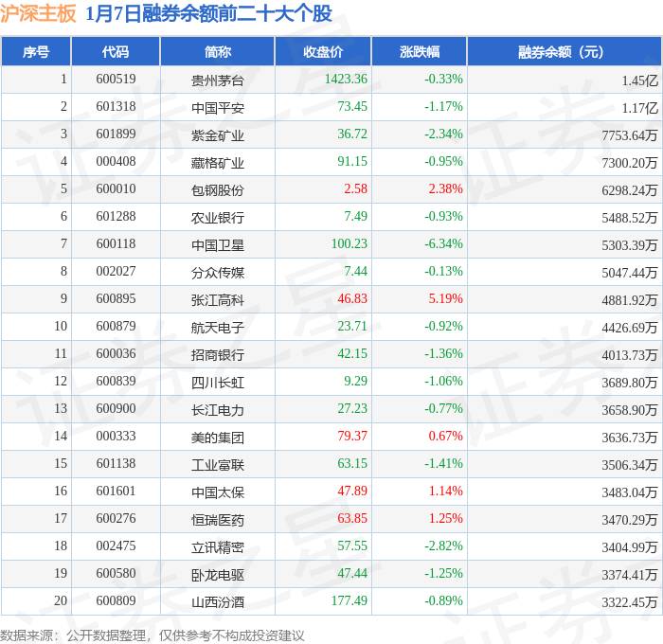The height and width of the screenshot is (644, 663).
Task: Click balance value 1.45亿
Action: tap(639, 80)
